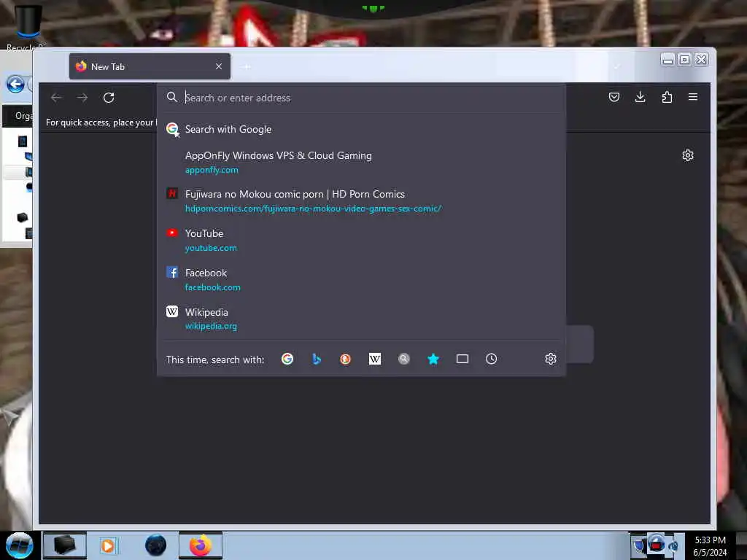Select the New Tab tab

150,66
